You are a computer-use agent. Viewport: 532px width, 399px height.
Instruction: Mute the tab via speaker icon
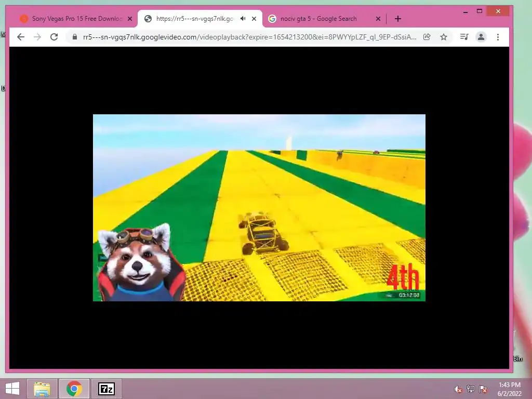pyautogui.click(x=243, y=19)
